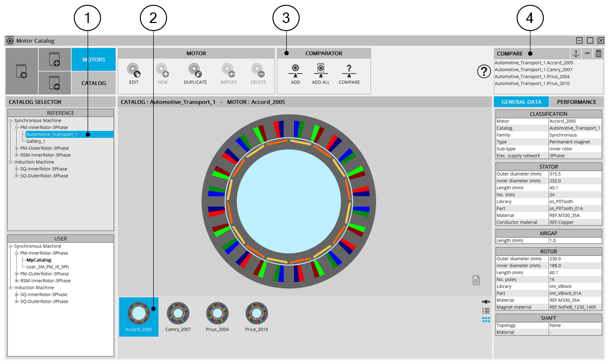Click the Edit motor icon
This screenshot has height=364, width=609.
click(134, 71)
